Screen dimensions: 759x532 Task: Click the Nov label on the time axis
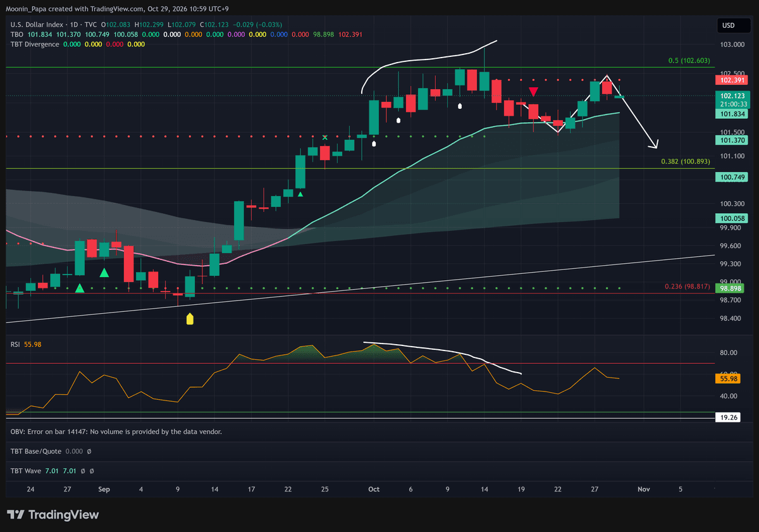click(644, 489)
